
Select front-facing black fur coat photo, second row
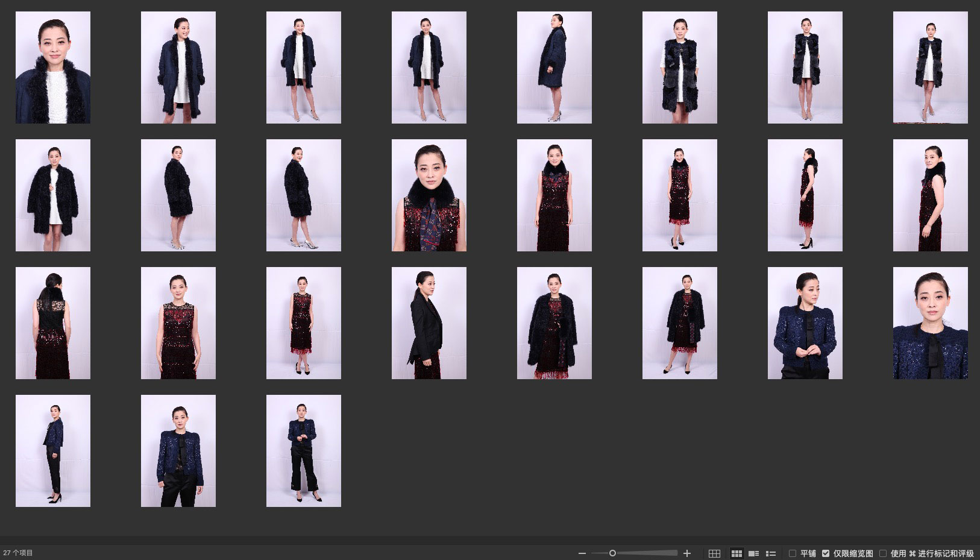tap(53, 195)
